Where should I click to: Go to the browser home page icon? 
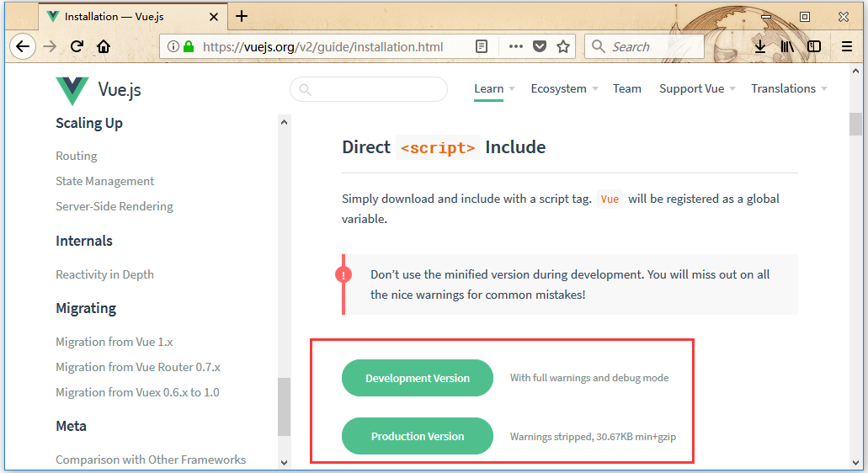(104, 47)
